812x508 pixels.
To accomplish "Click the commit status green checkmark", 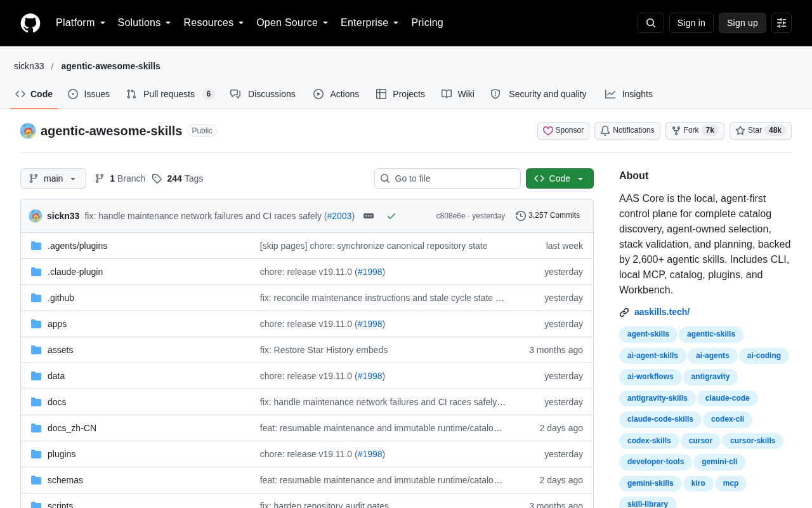I will 391,216.
